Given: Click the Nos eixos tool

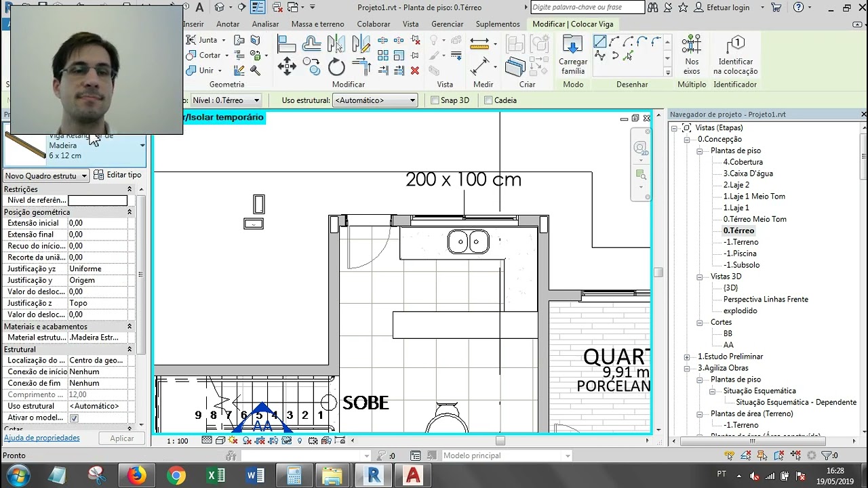Looking at the screenshot, I should [x=692, y=56].
